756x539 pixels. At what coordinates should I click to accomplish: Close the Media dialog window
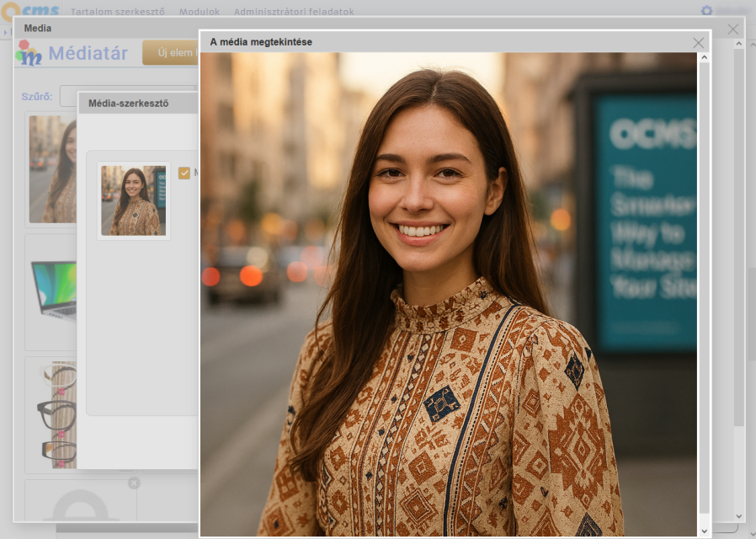(732, 29)
